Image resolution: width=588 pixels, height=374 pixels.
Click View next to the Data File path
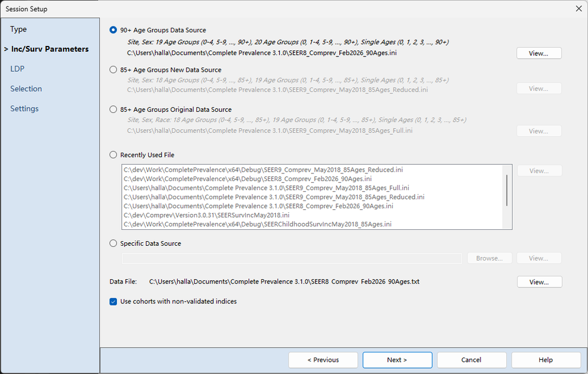point(539,282)
